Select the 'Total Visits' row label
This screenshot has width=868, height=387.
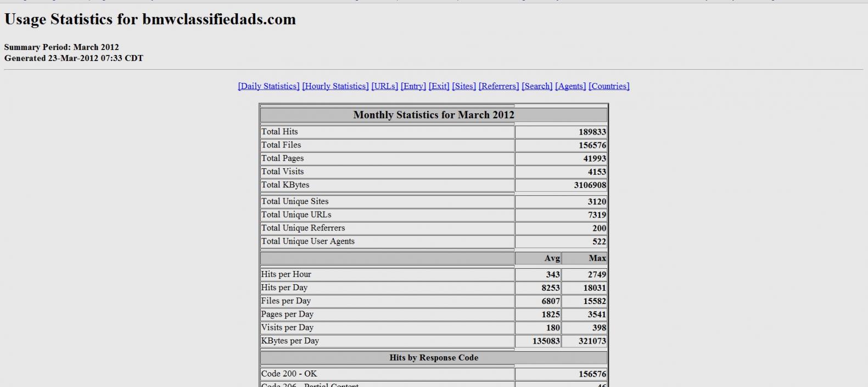click(x=282, y=172)
